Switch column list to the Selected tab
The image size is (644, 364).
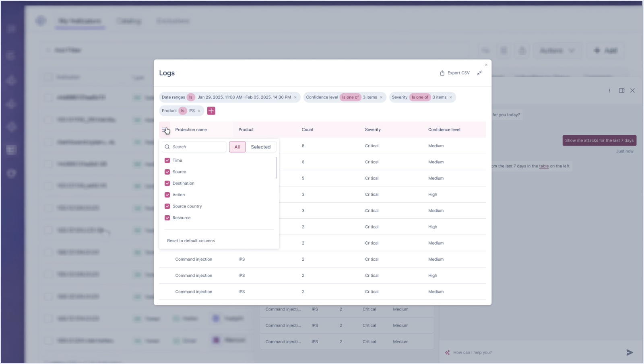(x=261, y=147)
